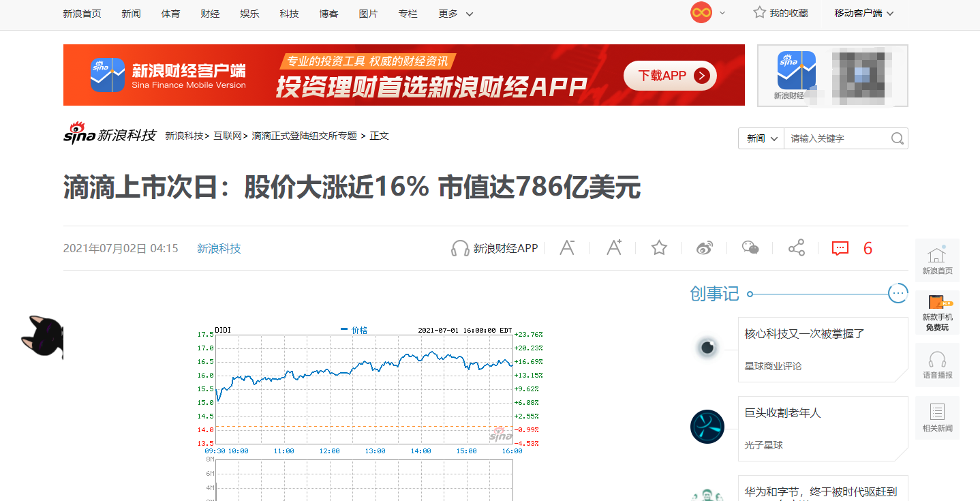Open 专栏 in top navigation
The width and height of the screenshot is (980, 501).
408,14
